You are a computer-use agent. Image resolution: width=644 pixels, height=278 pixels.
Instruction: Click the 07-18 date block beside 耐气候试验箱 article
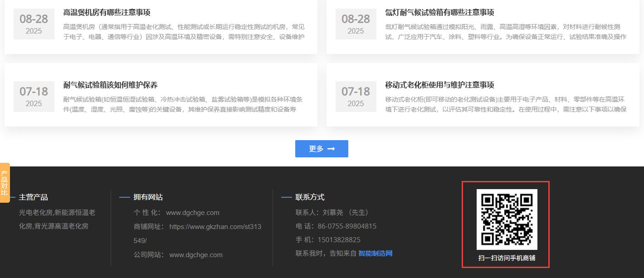(x=34, y=97)
